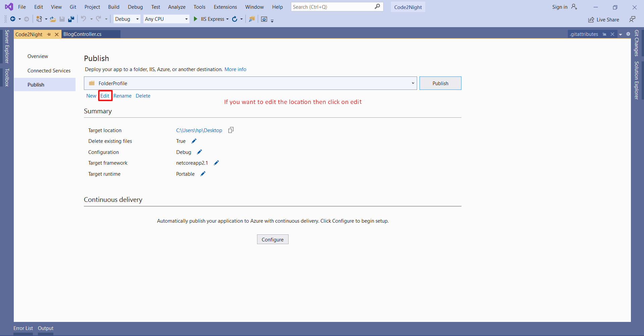The image size is (644, 336).
Task: Start IIS Express with green play icon
Action: [x=195, y=19]
